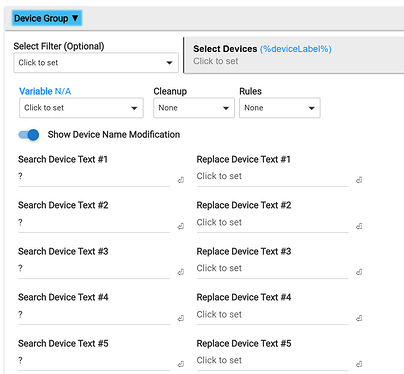Click submit icon for Search Device Text #1

pyautogui.click(x=181, y=180)
